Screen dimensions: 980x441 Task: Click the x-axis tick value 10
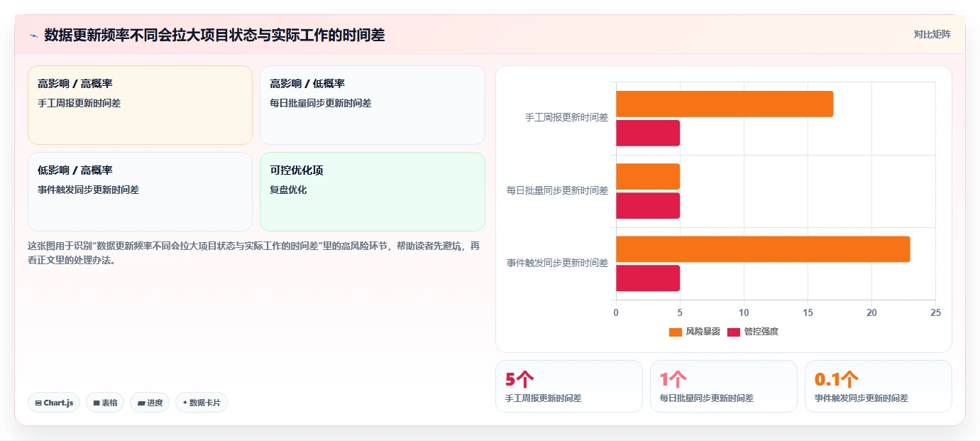(x=744, y=313)
